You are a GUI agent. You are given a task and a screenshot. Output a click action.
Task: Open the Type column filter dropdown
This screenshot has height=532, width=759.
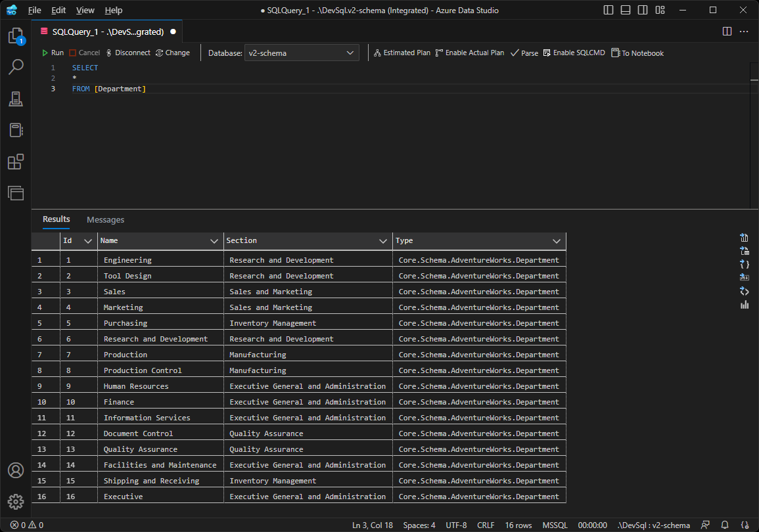coord(557,241)
